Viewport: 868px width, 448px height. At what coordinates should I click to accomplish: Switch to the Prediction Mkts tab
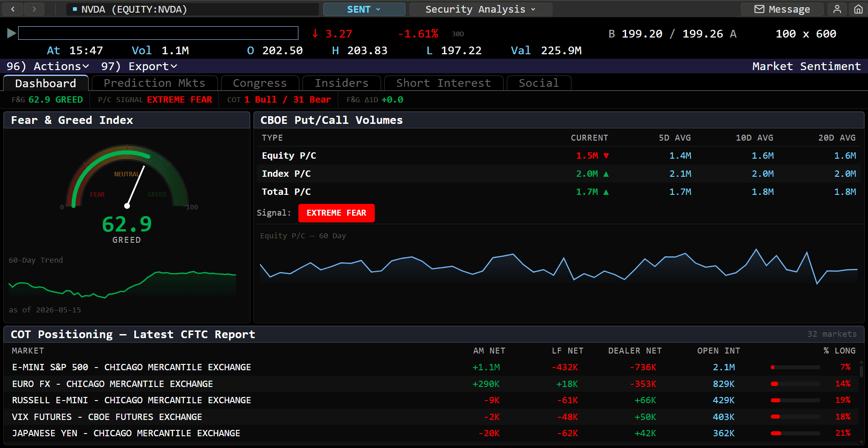point(155,83)
